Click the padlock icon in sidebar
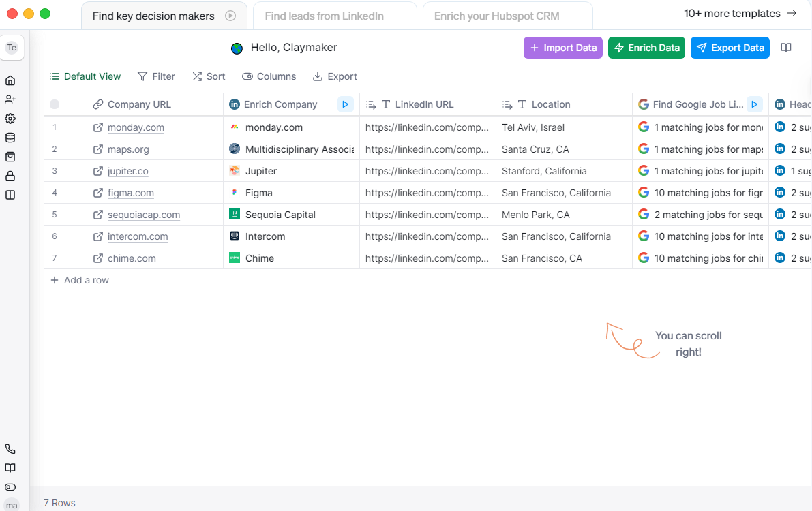Screen dimensions: 812x511 10,176
